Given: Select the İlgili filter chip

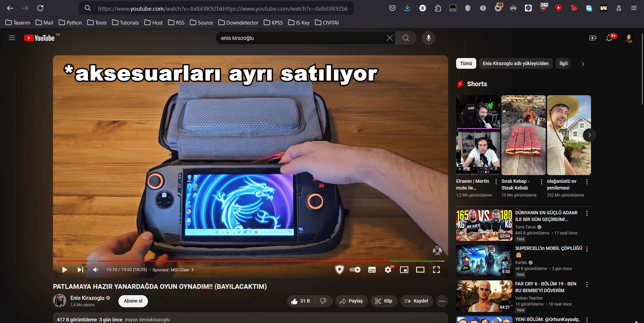Looking at the screenshot, I should 563,63.
